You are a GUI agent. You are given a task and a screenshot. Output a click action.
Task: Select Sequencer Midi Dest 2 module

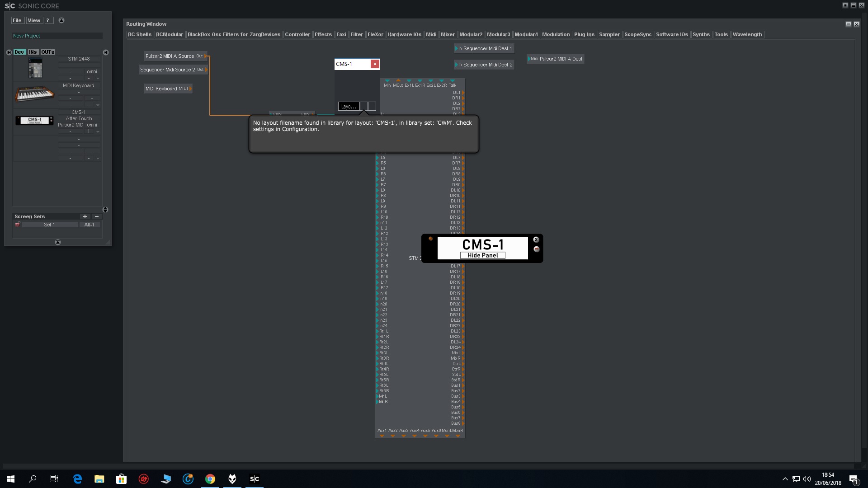tap(484, 65)
